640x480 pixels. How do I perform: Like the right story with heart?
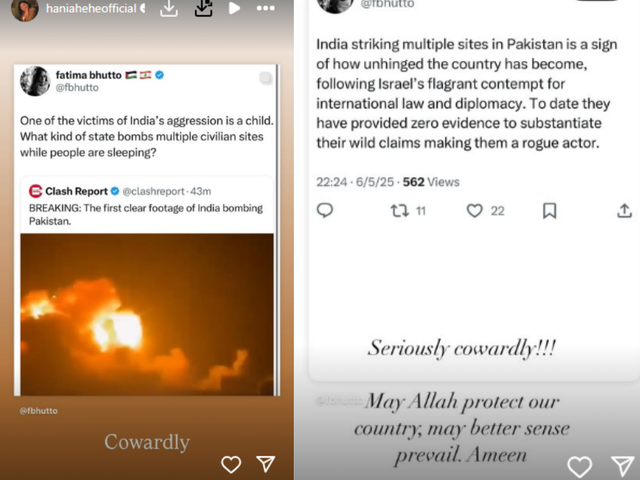579,466
